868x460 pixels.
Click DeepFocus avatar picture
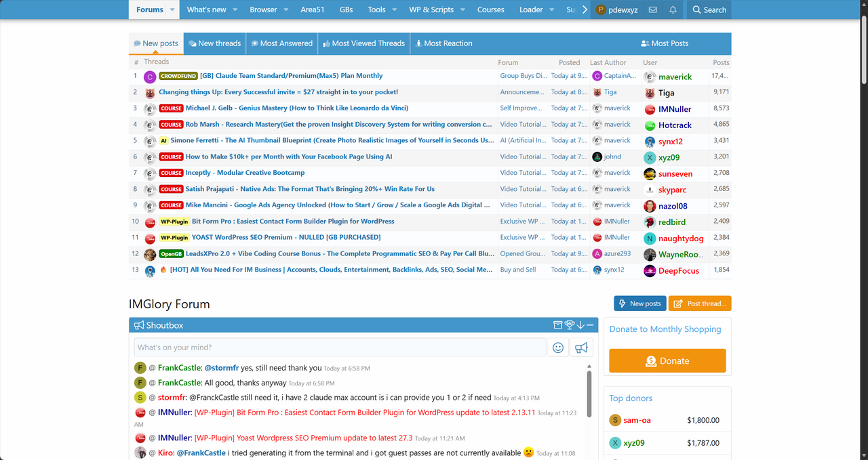pyautogui.click(x=650, y=271)
